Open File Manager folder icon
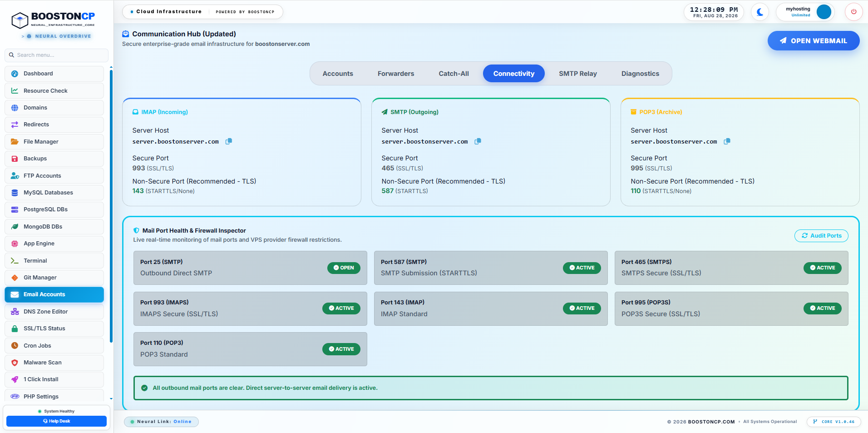The height and width of the screenshot is (433, 868). click(x=15, y=141)
